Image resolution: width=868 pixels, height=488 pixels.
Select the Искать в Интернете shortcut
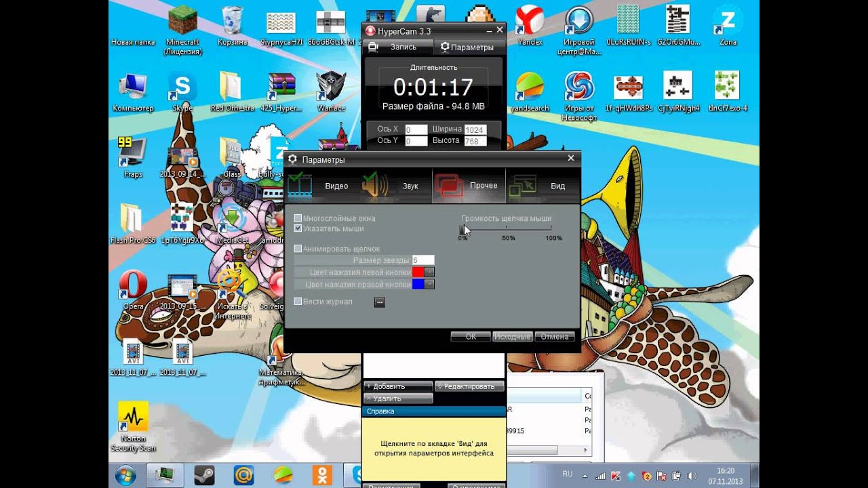pyautogui.click(x=232, y=295)
